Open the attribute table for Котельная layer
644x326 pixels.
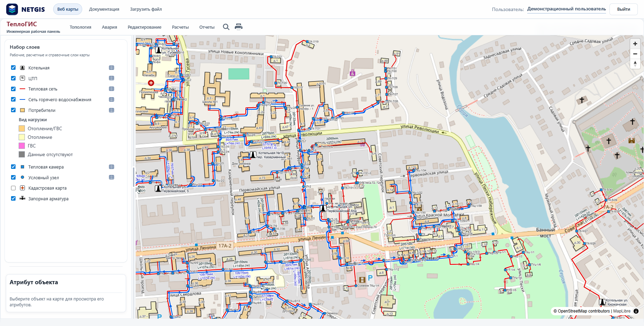(x=112, y=68)
